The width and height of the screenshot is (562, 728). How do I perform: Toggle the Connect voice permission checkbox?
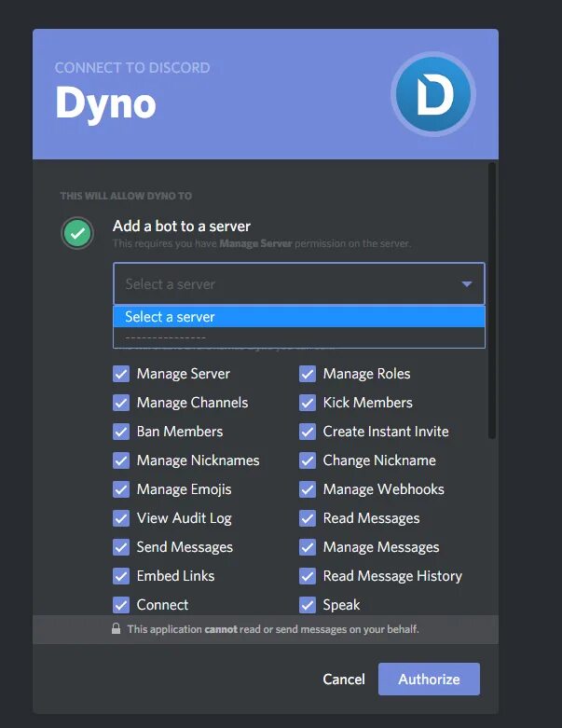coord(121,605)
